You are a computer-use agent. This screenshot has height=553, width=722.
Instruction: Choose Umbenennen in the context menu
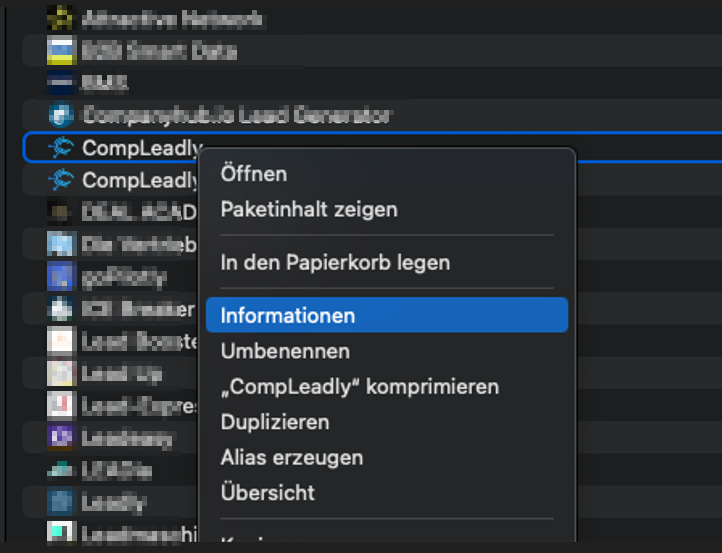285,351
